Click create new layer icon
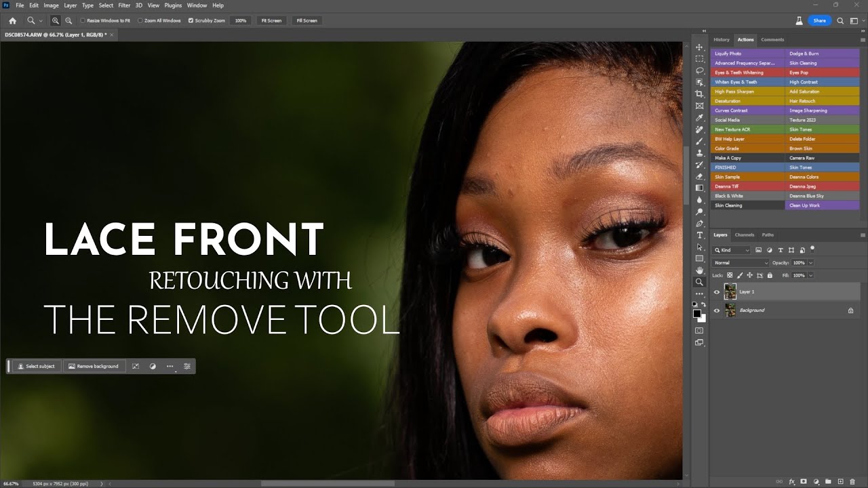This screenshot has height=488, width=868. point(840,481)
